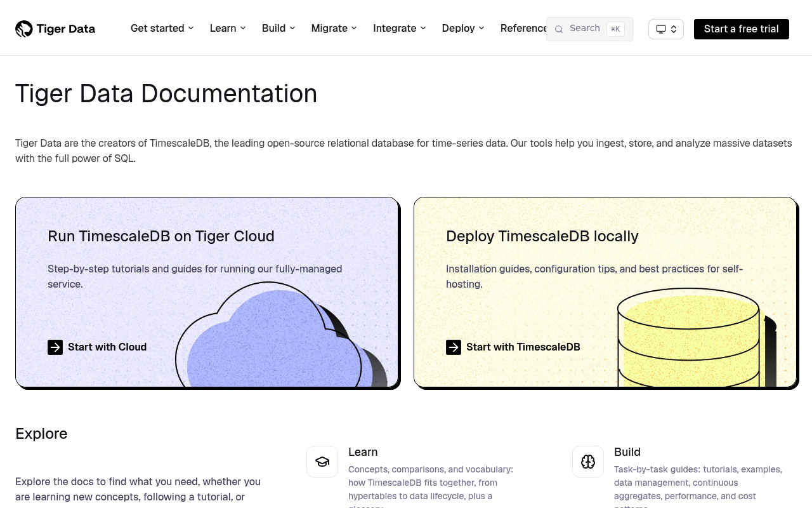The image size is (812, 508).
Task: Click into the Search input field
Action: point(589,29)
